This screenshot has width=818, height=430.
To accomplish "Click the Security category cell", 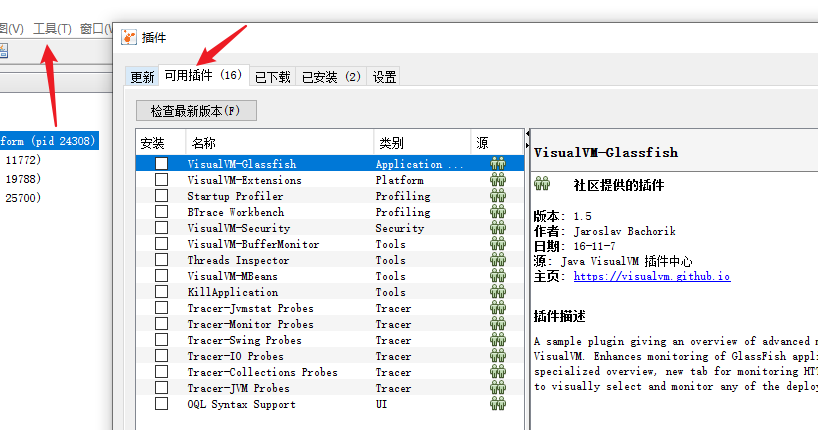I will pos(400,228).
